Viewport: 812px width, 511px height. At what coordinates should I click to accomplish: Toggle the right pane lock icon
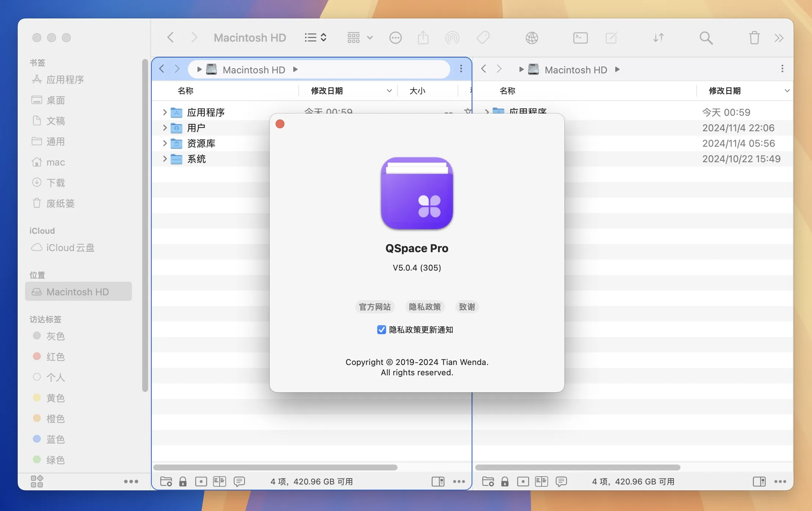(505, 482)
